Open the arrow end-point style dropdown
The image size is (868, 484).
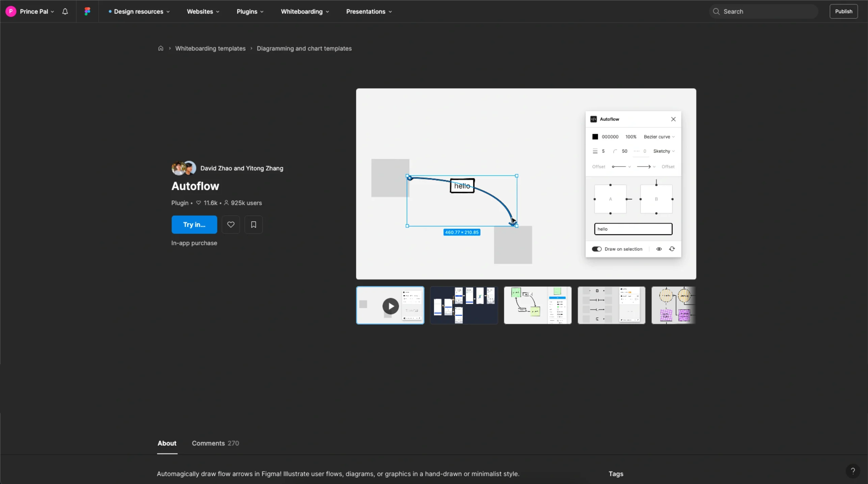click(646, 167)
